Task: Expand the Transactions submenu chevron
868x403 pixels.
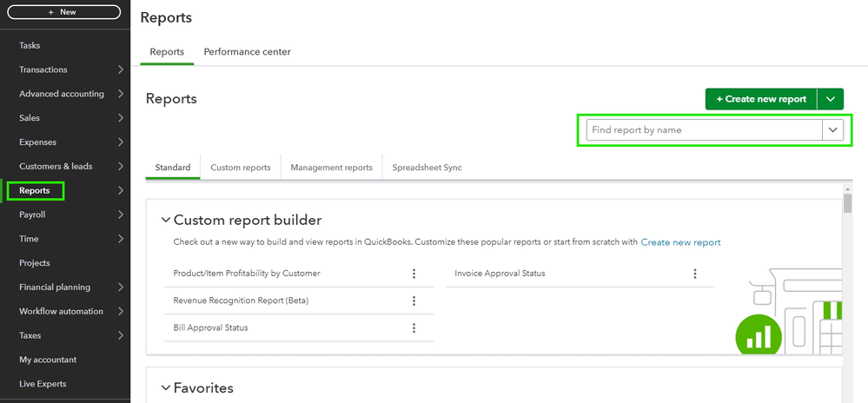Action: (x=121, y=69)
